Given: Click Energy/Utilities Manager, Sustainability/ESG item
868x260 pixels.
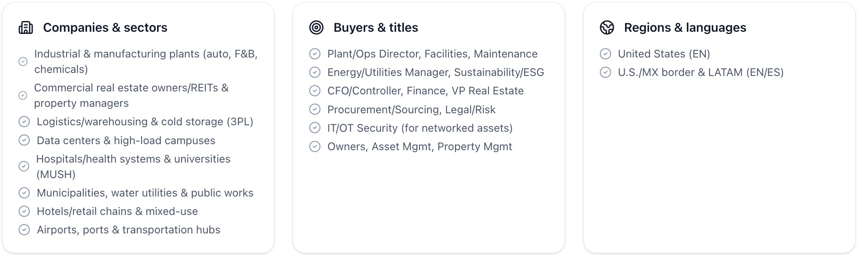Looking at the screenshot, I should coord(435,73).
